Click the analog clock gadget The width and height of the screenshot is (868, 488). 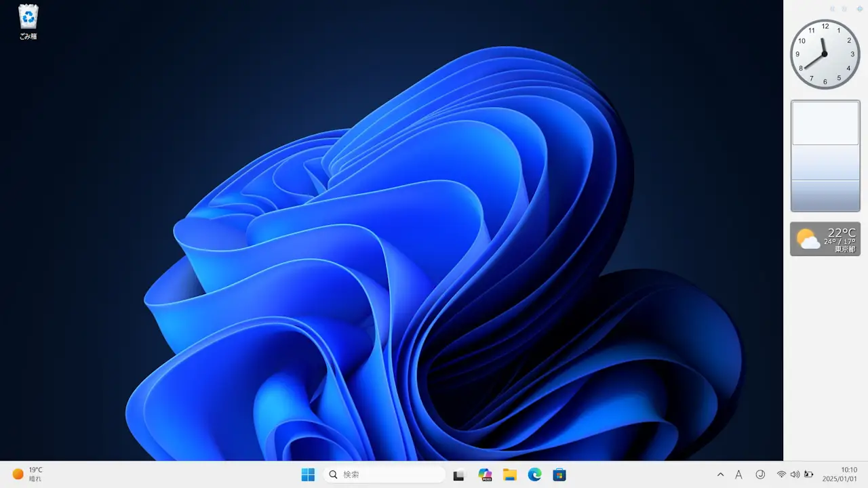coord(825,54)
